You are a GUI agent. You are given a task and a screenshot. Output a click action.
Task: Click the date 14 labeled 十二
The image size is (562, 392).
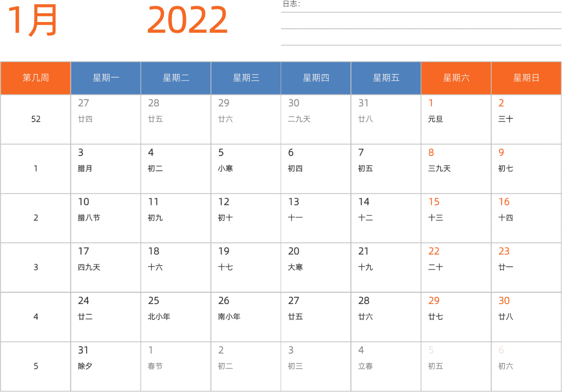[386, 218]
